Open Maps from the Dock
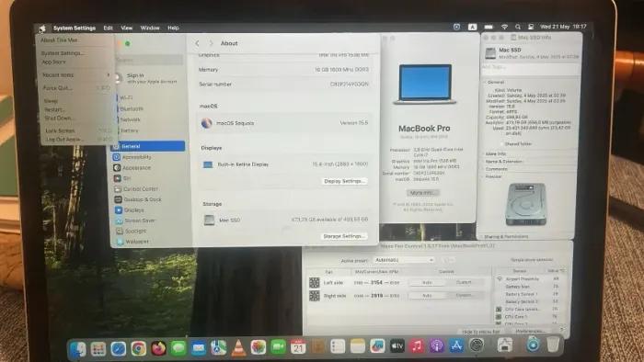 tap(219, 348)
